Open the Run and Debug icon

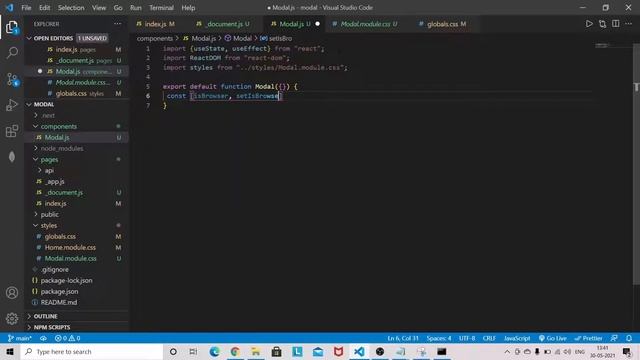click(12, 105)
